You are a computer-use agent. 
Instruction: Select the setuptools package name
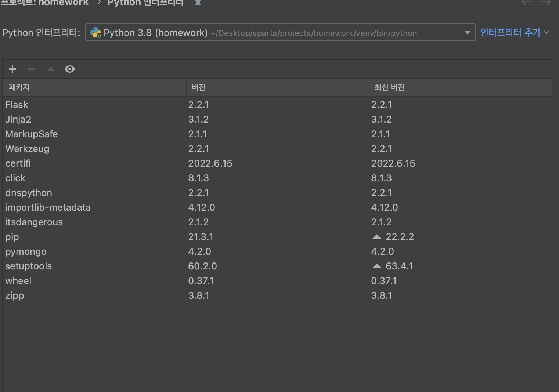tap(29, 266)
